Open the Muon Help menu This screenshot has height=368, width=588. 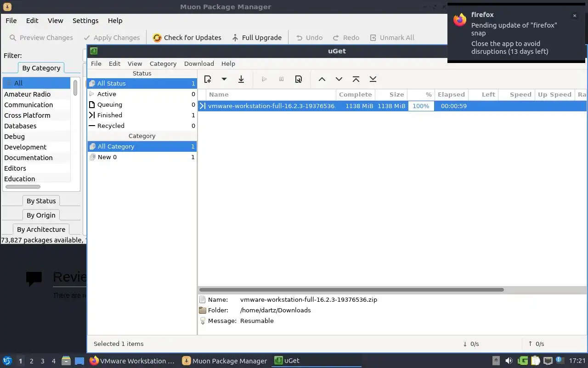(x=115, y=21)
